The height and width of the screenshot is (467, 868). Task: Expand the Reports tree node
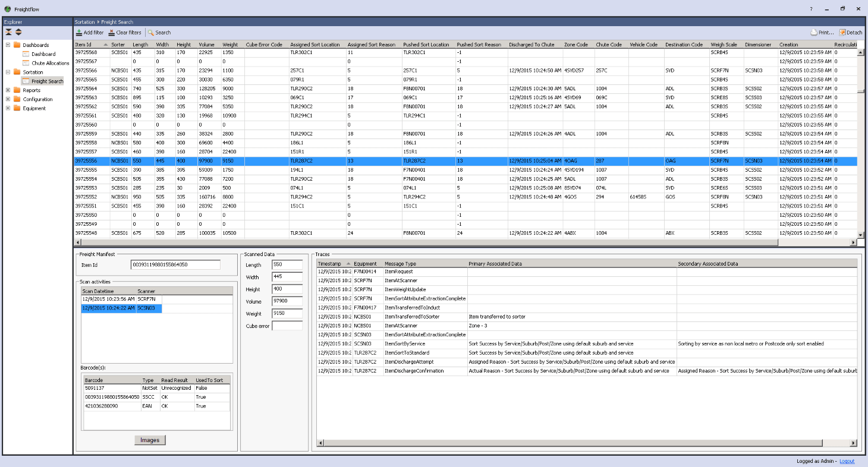[x=8, y=90]
